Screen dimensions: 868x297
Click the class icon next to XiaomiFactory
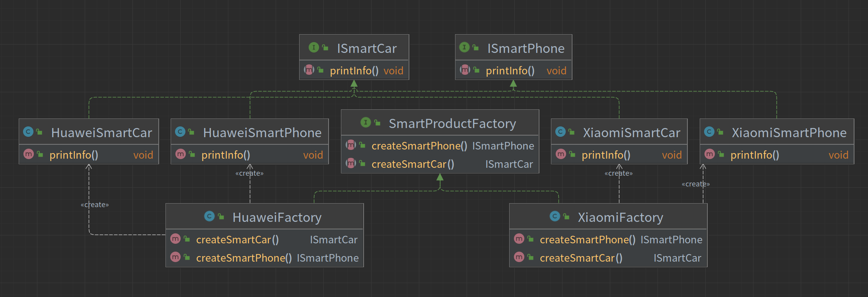555,216
